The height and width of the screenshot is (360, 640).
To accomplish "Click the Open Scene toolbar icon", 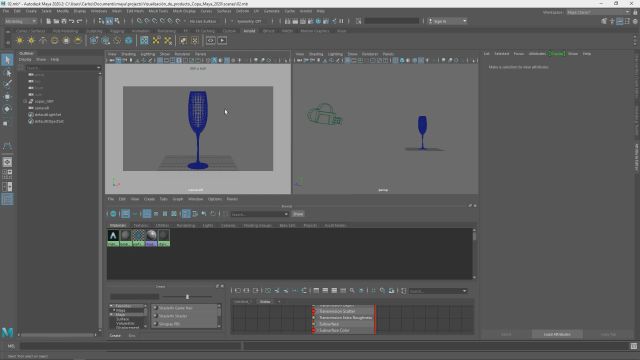I will [x=56, y=21].
